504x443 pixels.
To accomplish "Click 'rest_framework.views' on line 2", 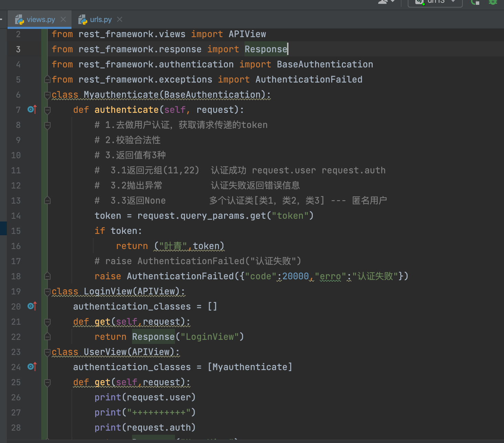I will [x=132, y=34].
